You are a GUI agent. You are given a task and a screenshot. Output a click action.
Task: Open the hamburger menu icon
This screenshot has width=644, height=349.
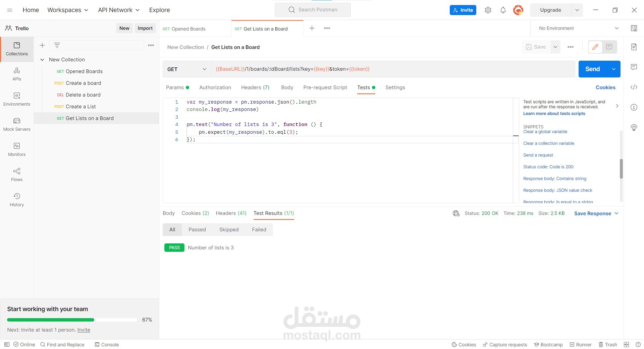click(10, 10)
